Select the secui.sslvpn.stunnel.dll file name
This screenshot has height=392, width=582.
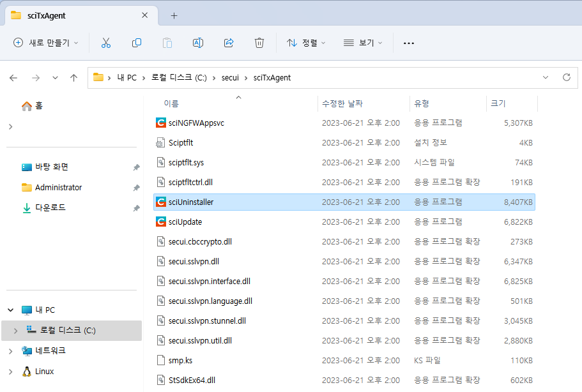coord(207,320)
